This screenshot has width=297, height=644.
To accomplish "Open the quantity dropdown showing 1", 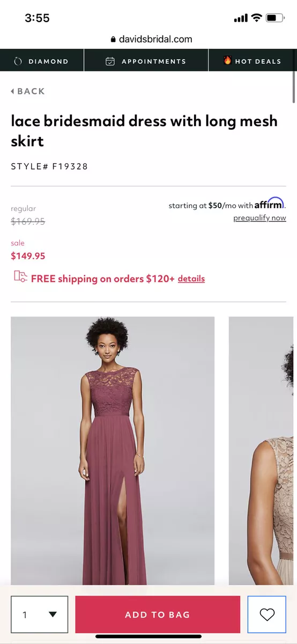I will click(x=40, y=614).
